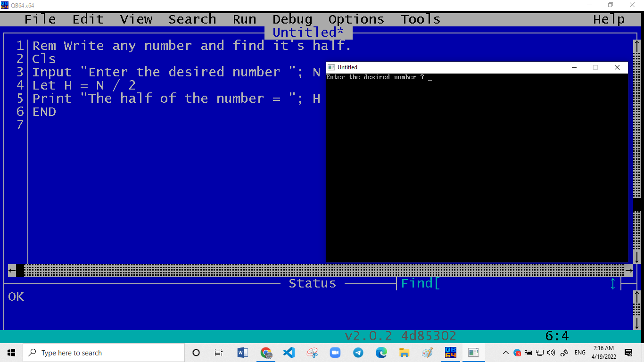Click the QB64 taskbar icon
Viewport: 644px width, 362px height.
[451, 353]
